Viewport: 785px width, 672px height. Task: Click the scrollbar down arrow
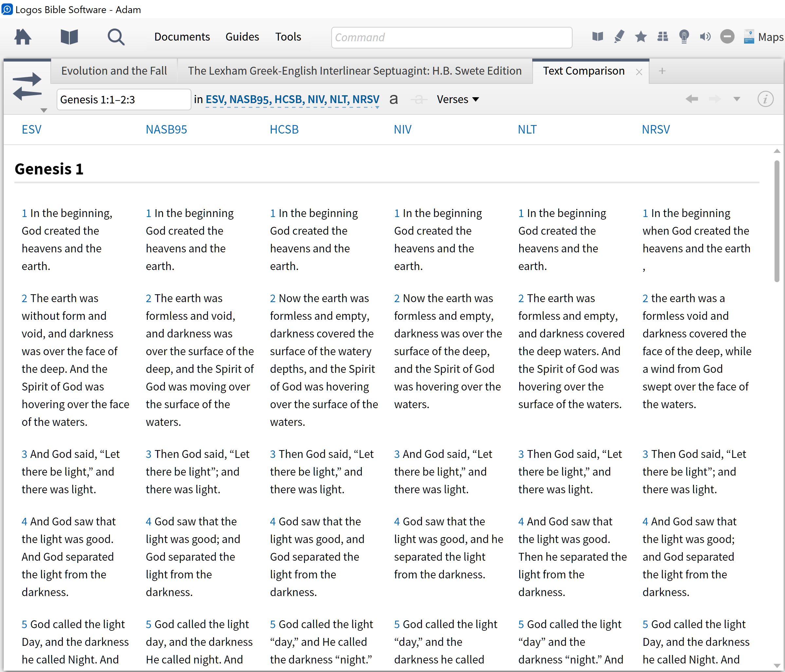point(777,665)
